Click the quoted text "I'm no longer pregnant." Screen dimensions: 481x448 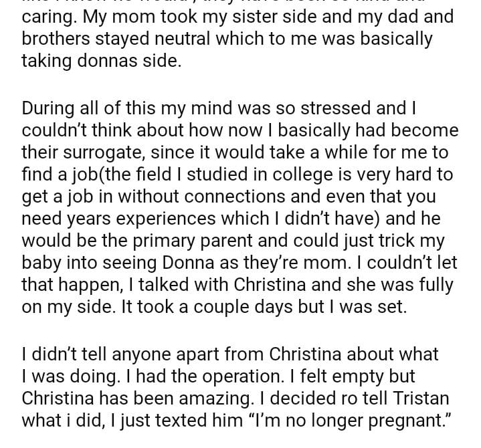348,421
